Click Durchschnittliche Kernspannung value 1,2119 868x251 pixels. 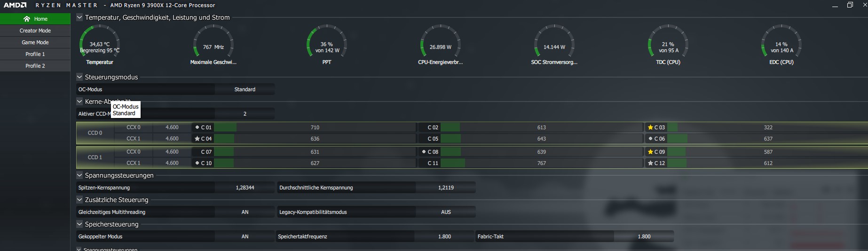coord(446,188)
